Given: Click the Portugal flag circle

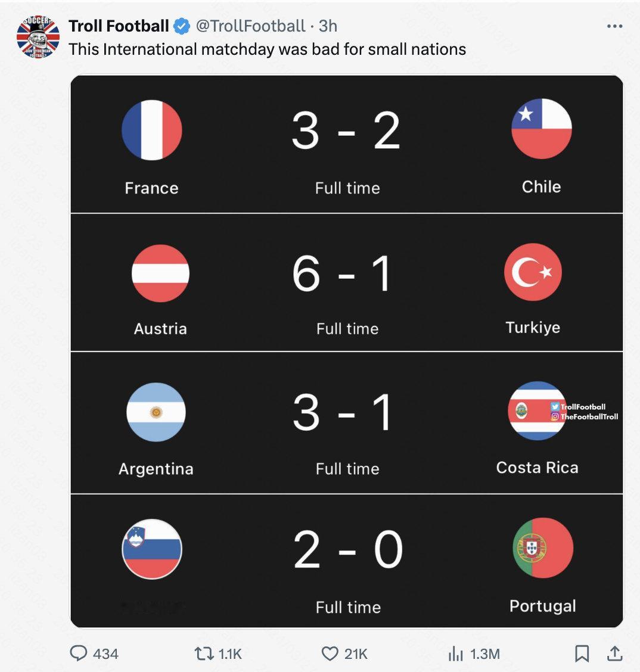Looking at the screenshot, I should 543,548.
